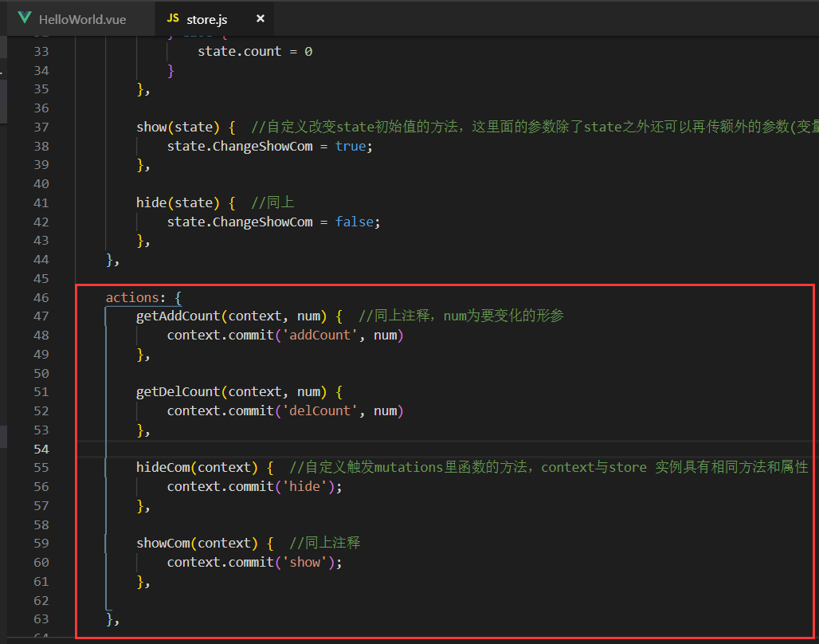Click the 'addCount' string literal
This screenshot has width=819, height=644.
tap(319, 335)
